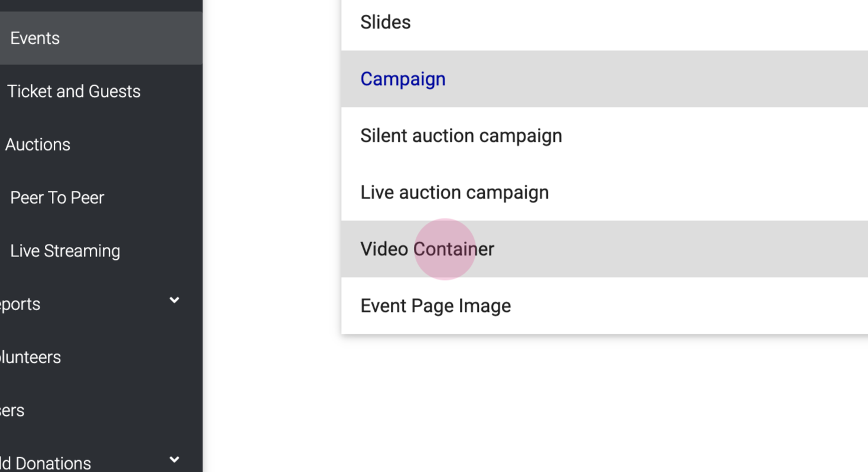Open the Auctions sidebar item
The height and width of the screenshot is (472, 868).
click(38, 145)
